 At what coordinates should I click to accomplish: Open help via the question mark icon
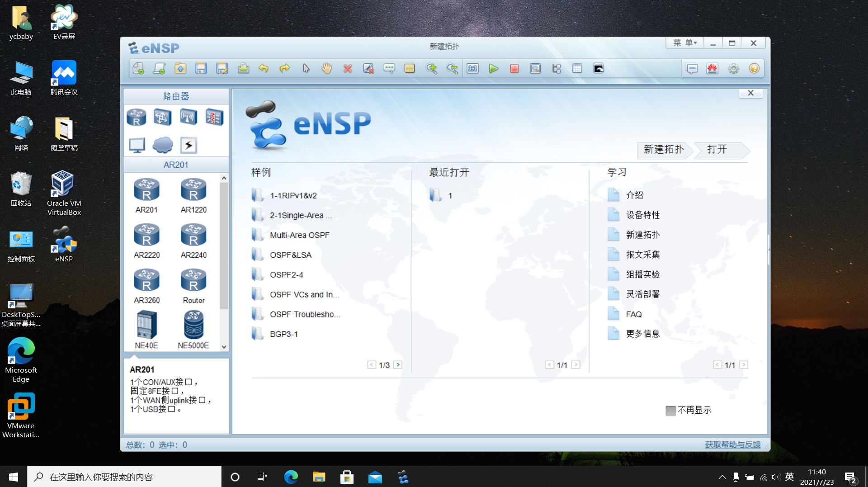point(754,68)
